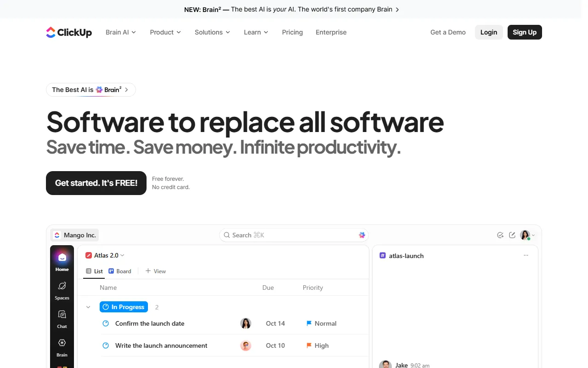
Task: Click The Best AI is Brain² pill
Action: (91, 90)
